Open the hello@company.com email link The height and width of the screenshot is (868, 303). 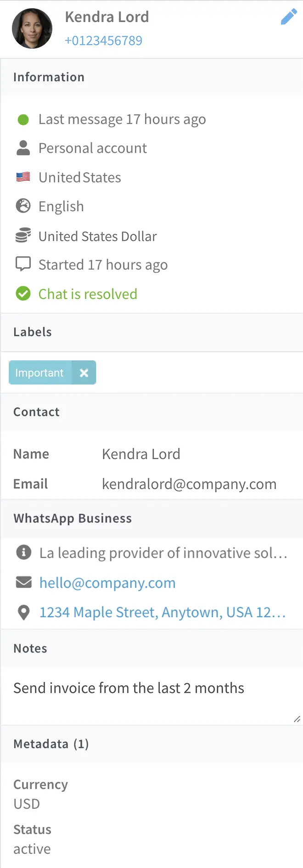pos(107,583)
